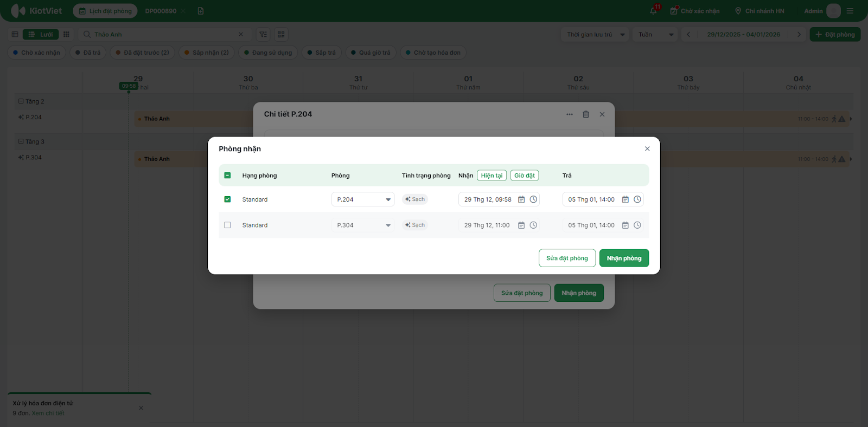
Task: Close the Phòng nhận dialog
Action: (647, 148)
